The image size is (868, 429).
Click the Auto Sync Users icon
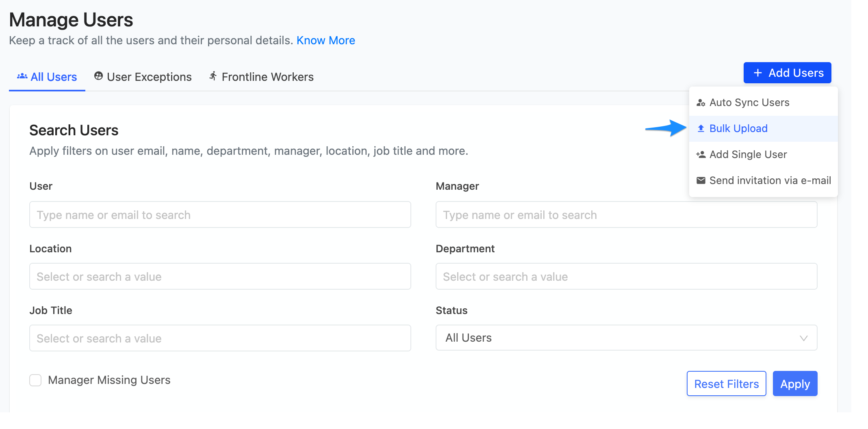(701, 103)
